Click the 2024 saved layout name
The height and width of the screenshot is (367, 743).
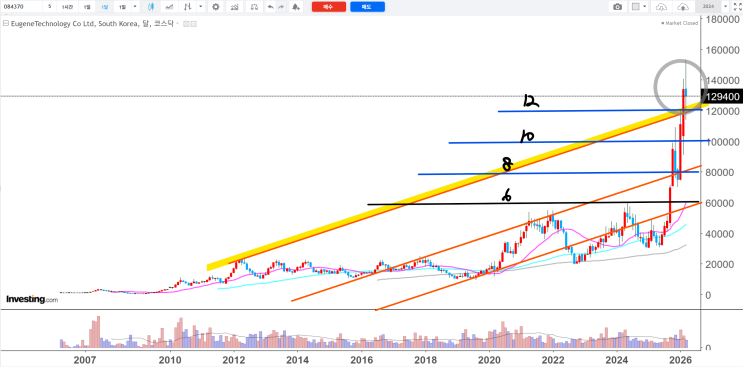click(708, 7)
